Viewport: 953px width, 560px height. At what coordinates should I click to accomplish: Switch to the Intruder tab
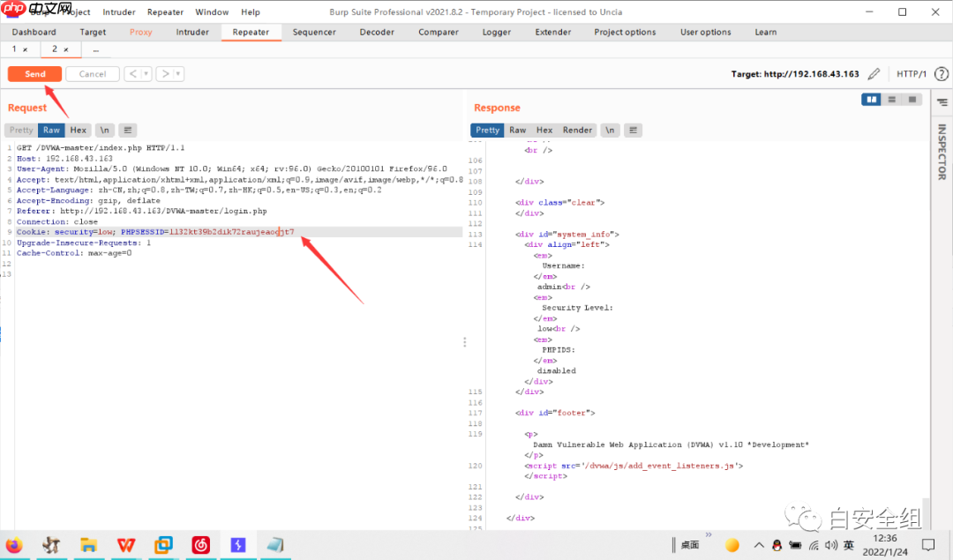pyautogui.click(x=192, y=33)
